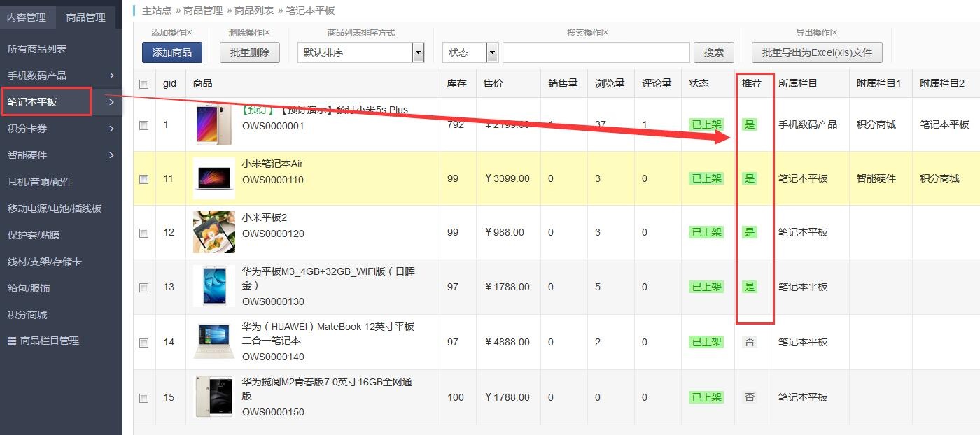Click stock value 100 in gid 15 row

[456, 397]
